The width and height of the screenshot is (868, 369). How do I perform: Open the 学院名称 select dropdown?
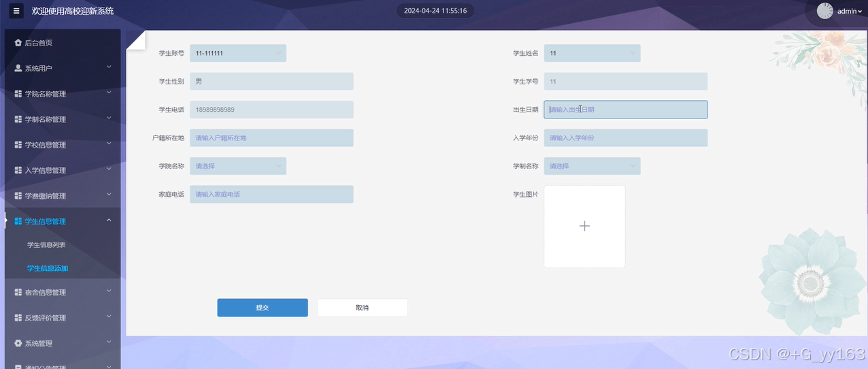(238, 166)
